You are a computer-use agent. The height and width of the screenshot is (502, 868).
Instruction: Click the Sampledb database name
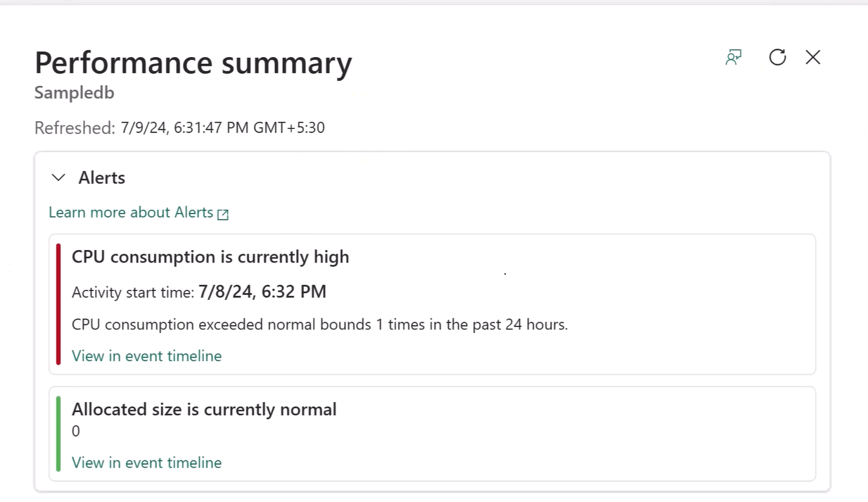74,93
